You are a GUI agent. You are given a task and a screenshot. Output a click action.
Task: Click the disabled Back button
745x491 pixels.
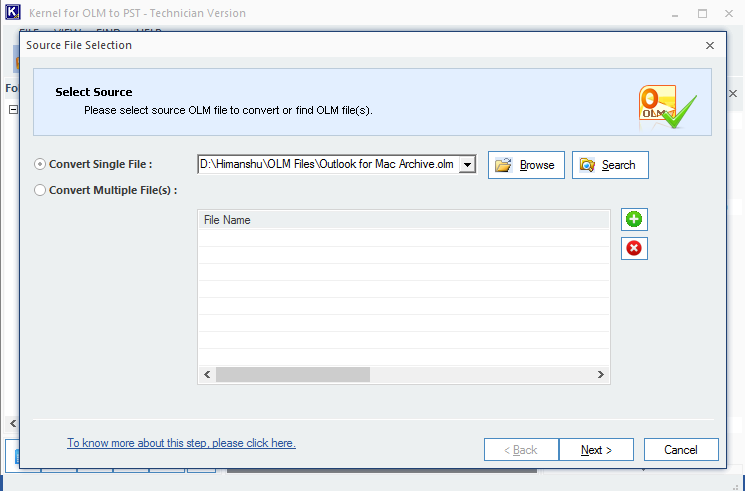pyautogui.click(x=521, y=450)
